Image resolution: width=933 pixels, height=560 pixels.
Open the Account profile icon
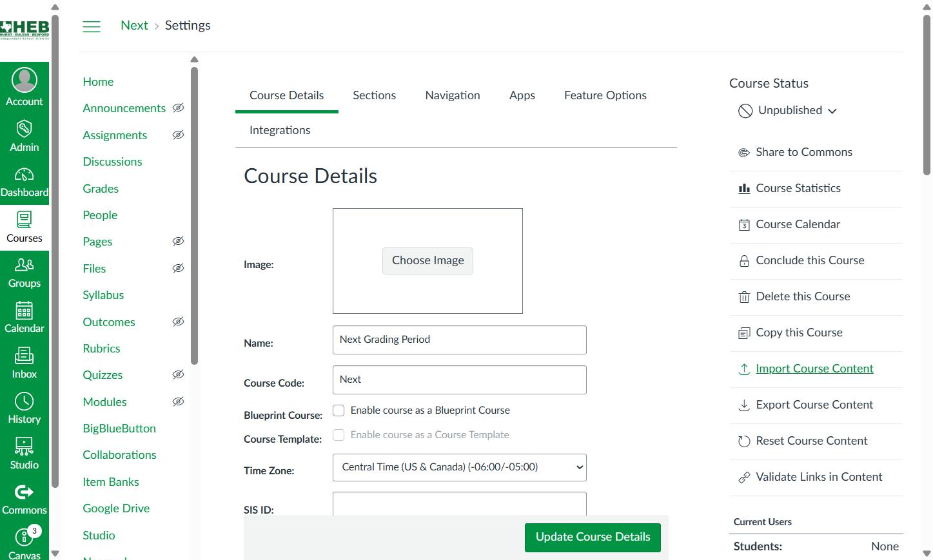(25, 80)
